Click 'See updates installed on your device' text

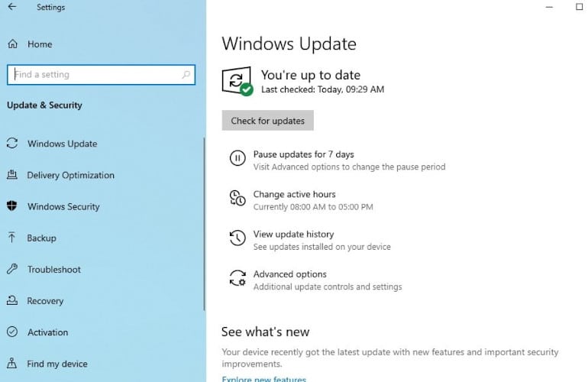click(x=322, y=247)
